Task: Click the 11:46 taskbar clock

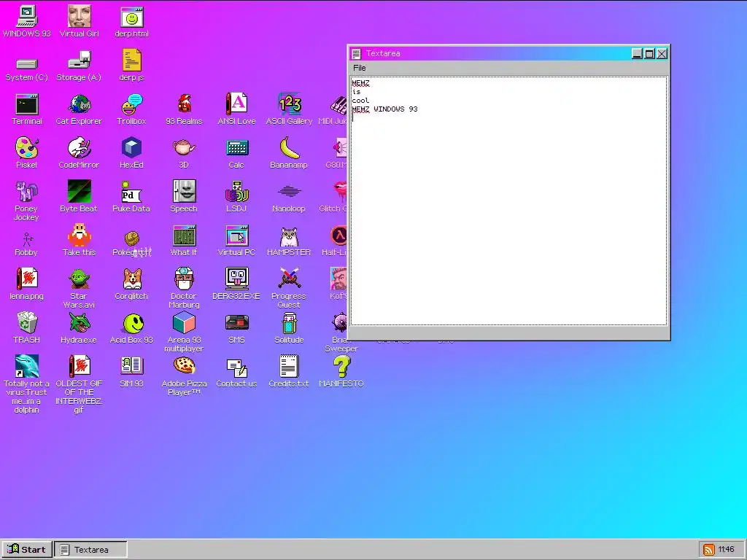Action: pos(726,550)
